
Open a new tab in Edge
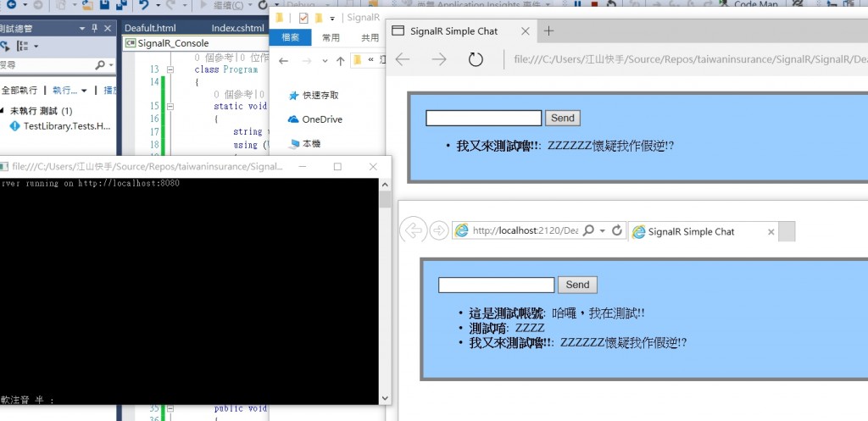point(548,31)
